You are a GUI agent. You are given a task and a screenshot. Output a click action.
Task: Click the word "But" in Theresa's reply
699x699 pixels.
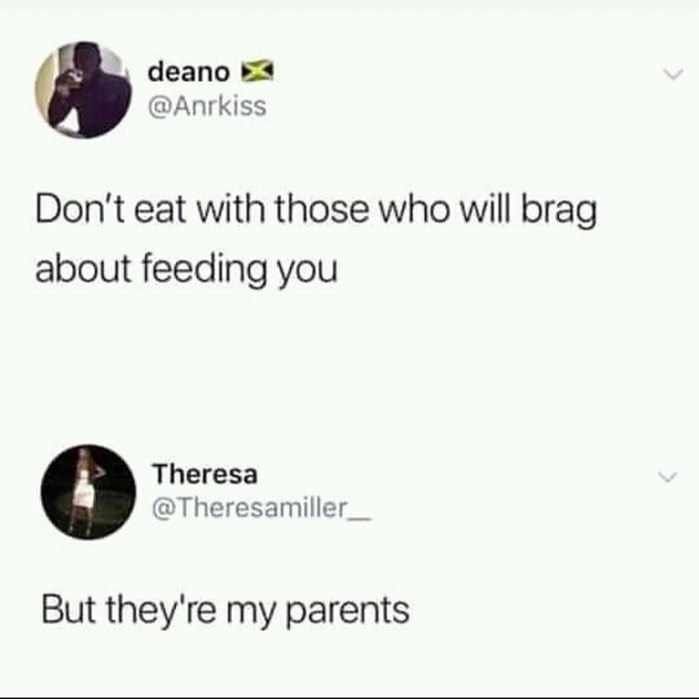pos(68,610)
